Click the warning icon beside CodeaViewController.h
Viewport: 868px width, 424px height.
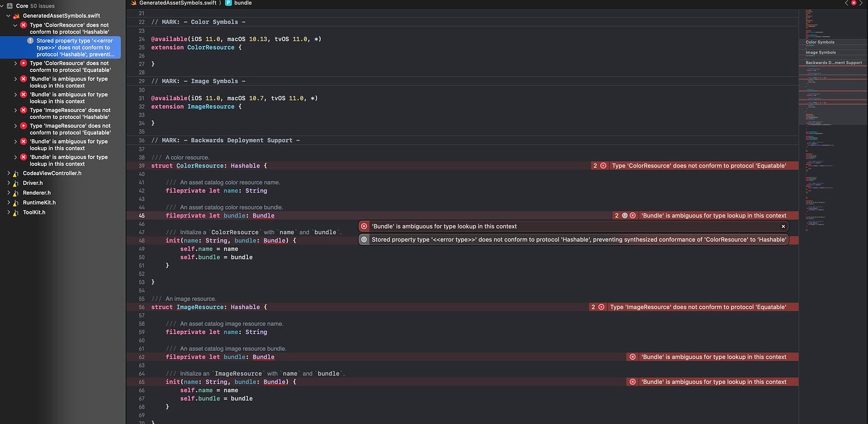[16, 173]
